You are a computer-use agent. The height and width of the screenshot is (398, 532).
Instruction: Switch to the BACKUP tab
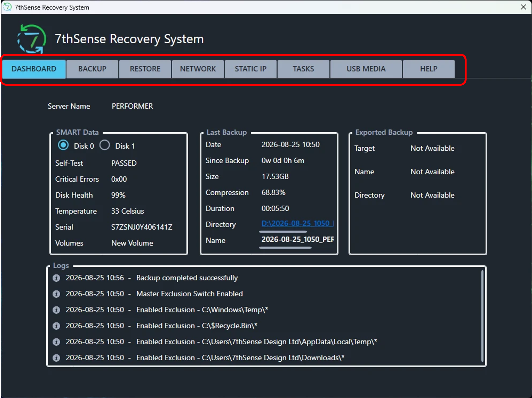tap(92, 69)
